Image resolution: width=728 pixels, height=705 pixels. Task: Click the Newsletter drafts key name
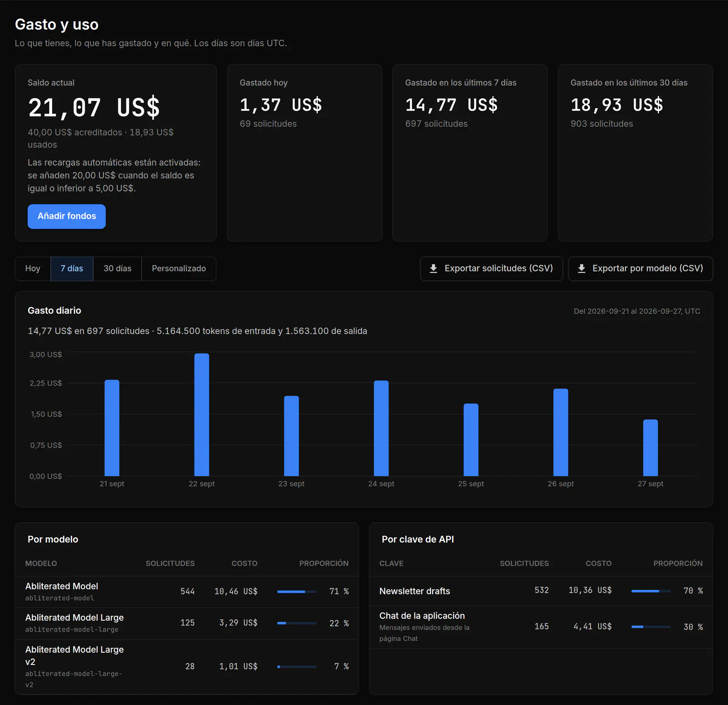coord(415,591)
